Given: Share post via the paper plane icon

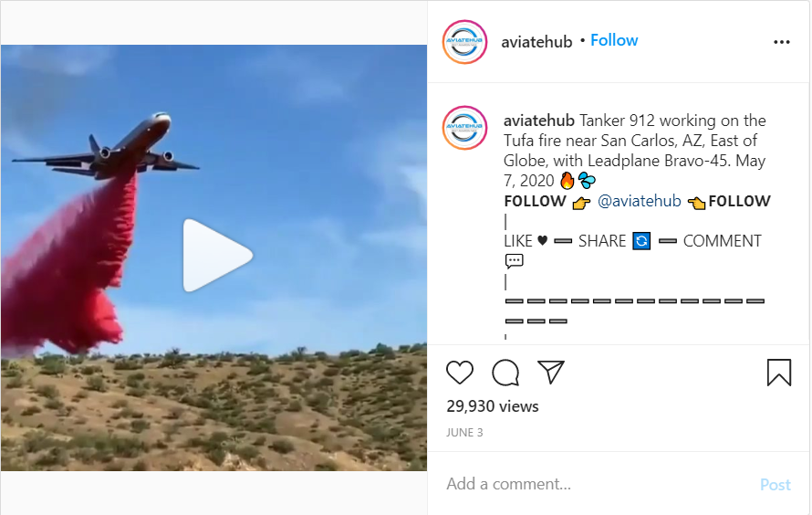Looking at the screenshot, I should tap(551, 372).
